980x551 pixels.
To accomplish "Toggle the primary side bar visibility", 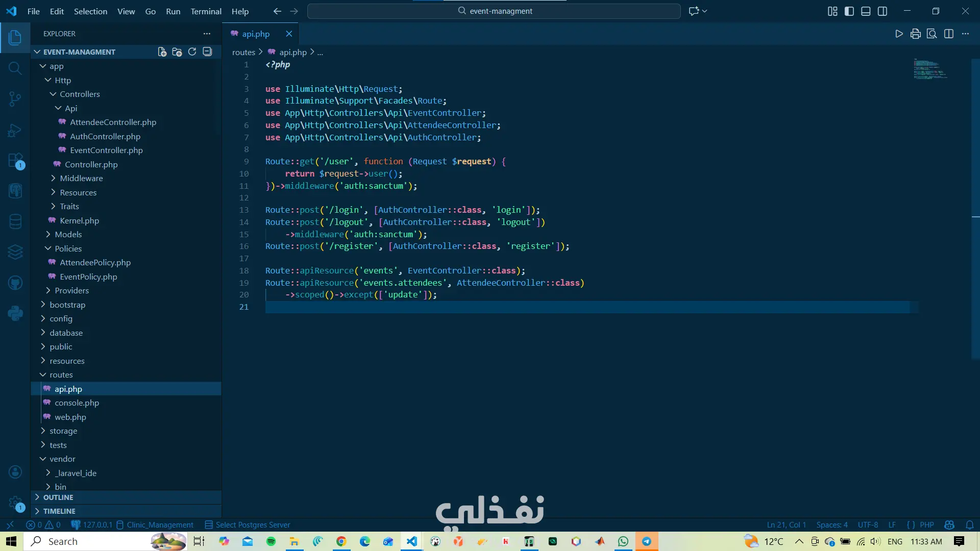I will [x=849, y=11].
